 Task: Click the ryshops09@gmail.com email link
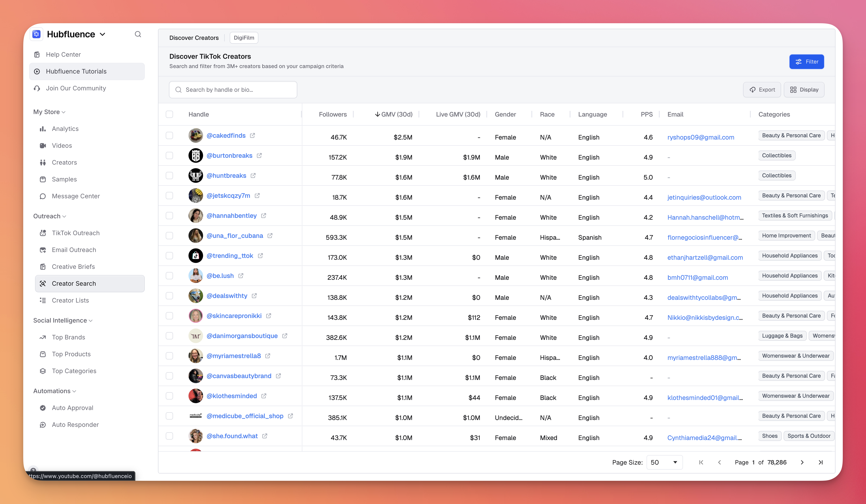click(x=700, y=137)
